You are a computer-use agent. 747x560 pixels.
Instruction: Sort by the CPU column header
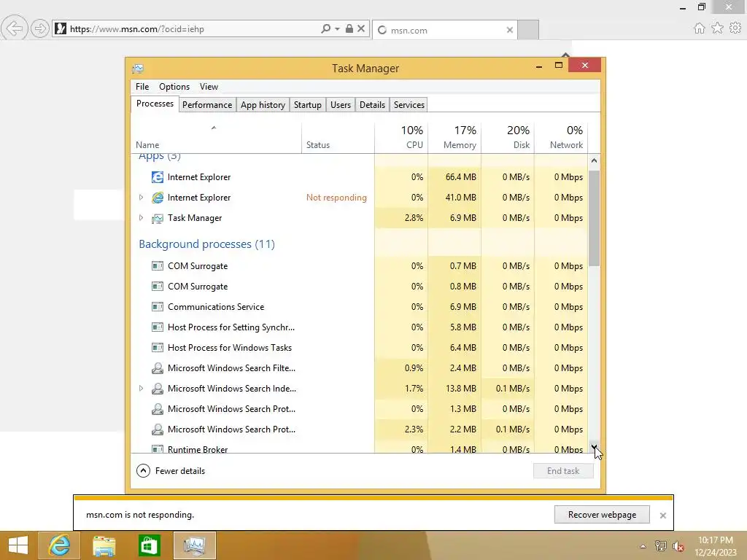[401, 138]
